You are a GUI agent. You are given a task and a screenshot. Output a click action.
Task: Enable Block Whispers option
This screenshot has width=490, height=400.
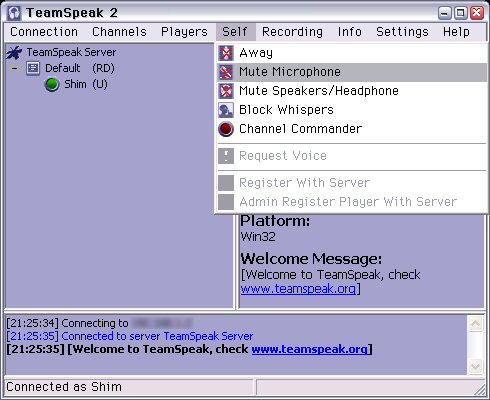click(x=352, y=110)
